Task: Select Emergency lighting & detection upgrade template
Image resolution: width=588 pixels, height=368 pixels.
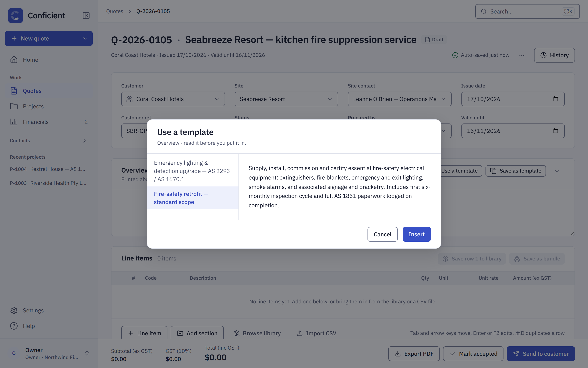Action: 193,171
